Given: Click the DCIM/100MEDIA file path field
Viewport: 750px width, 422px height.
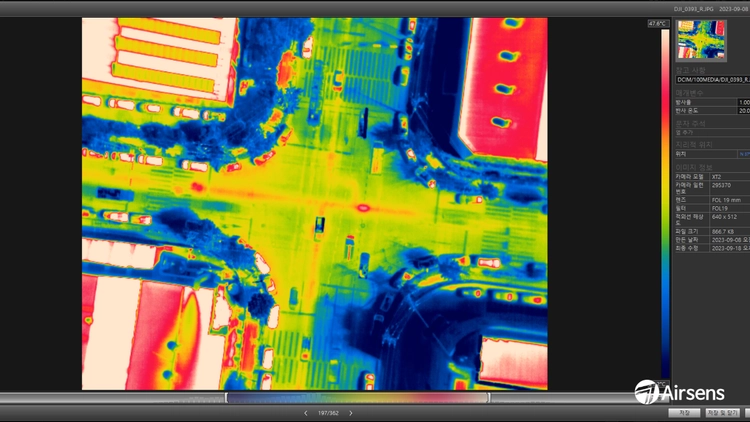Looking at the screenshot, I should pyautogui.click(x=713, y=79).
